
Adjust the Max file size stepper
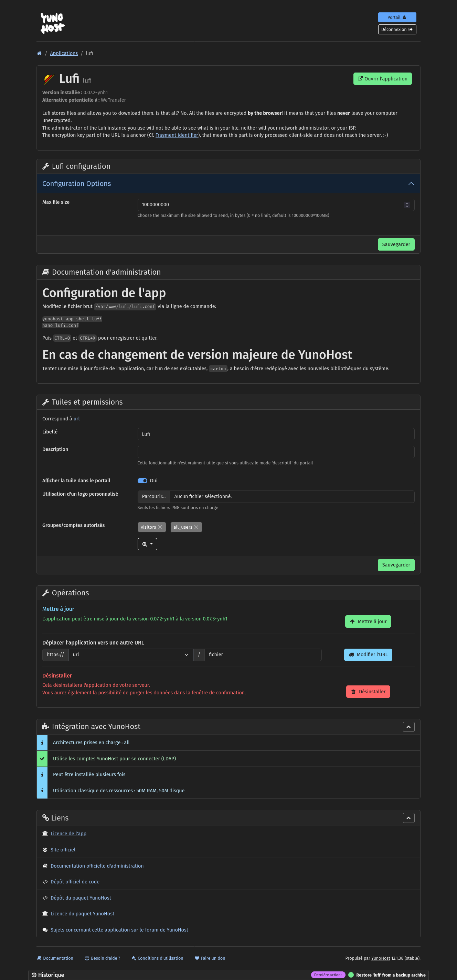pos(407,205)
